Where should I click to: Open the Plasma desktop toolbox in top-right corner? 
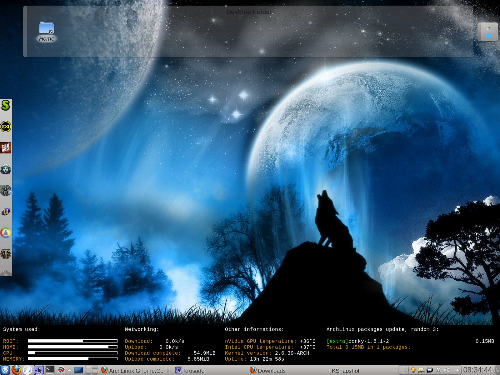tap(488, 32)
